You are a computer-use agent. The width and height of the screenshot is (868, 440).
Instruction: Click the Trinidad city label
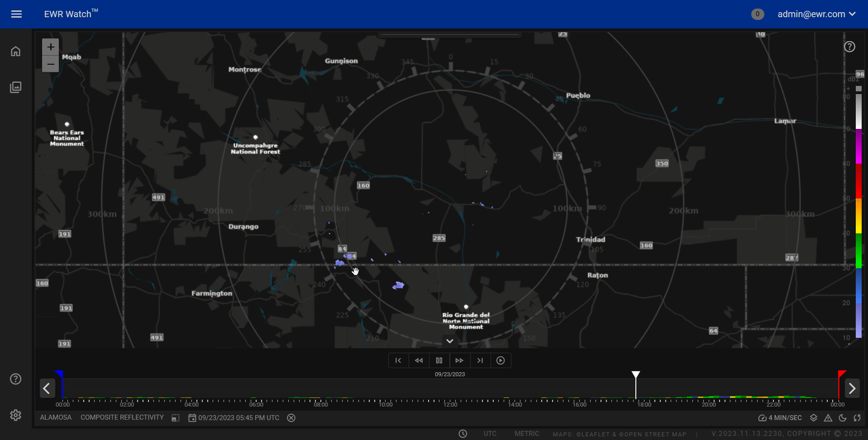(591, 239)
